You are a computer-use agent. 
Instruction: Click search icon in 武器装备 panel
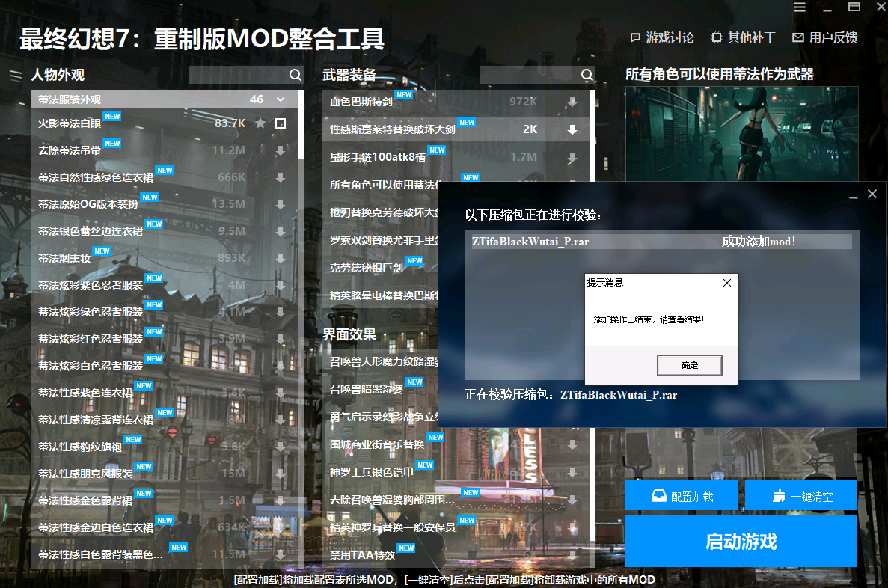pyautogui.click(x=587, y=75)
